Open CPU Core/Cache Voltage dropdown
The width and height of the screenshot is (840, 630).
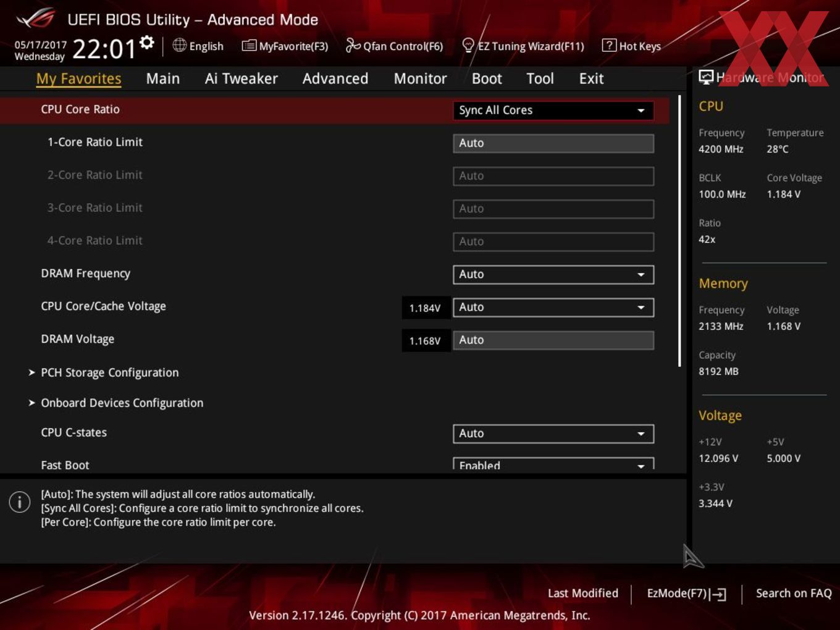pos(553,307)
